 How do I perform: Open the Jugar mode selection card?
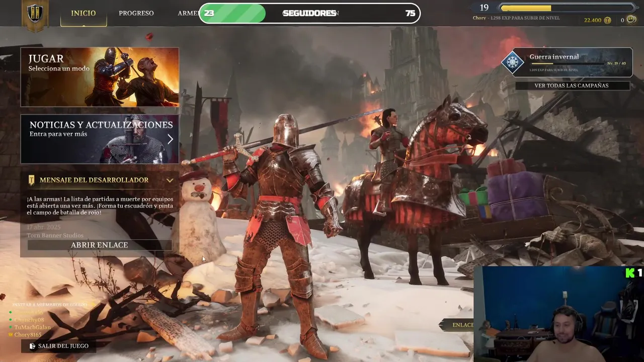pyautogui.click(x=100, y=77)
